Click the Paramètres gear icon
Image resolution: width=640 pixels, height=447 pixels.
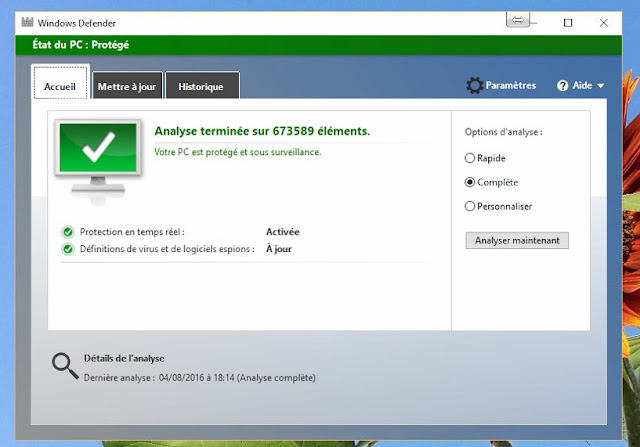pos(474,85)
